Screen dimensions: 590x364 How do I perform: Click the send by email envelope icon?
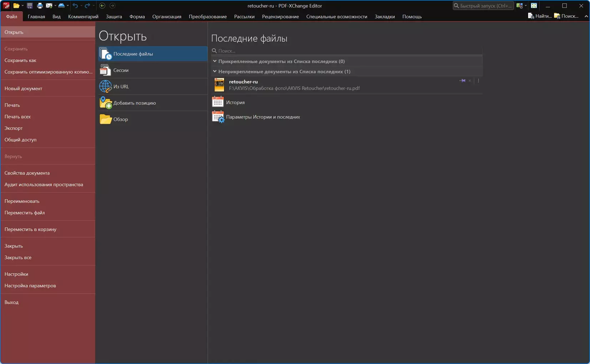click(x=49, y=6)
